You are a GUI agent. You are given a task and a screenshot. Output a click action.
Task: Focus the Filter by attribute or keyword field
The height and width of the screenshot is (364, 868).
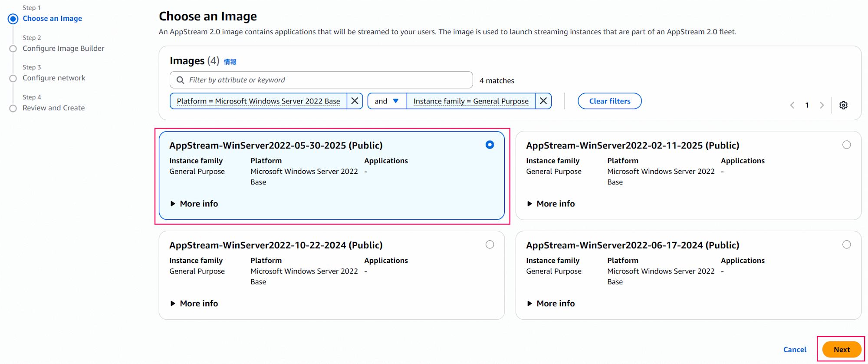point(321,80)
